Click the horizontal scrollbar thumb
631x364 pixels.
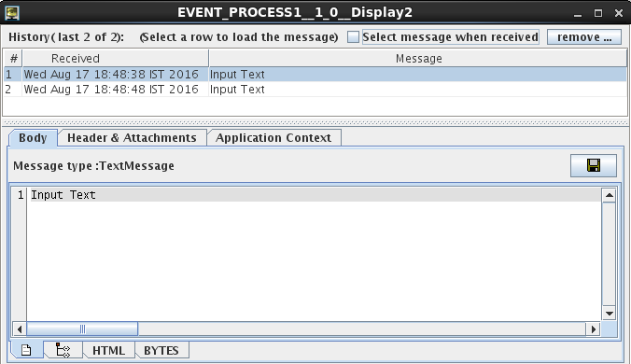[82, 329]
